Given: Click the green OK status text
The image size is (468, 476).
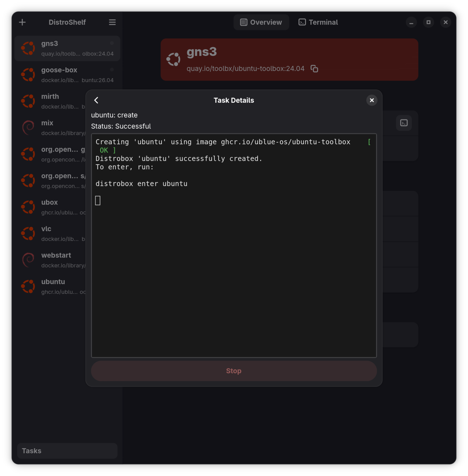Looking at the screenshot, I should click(x=104, y=150).
